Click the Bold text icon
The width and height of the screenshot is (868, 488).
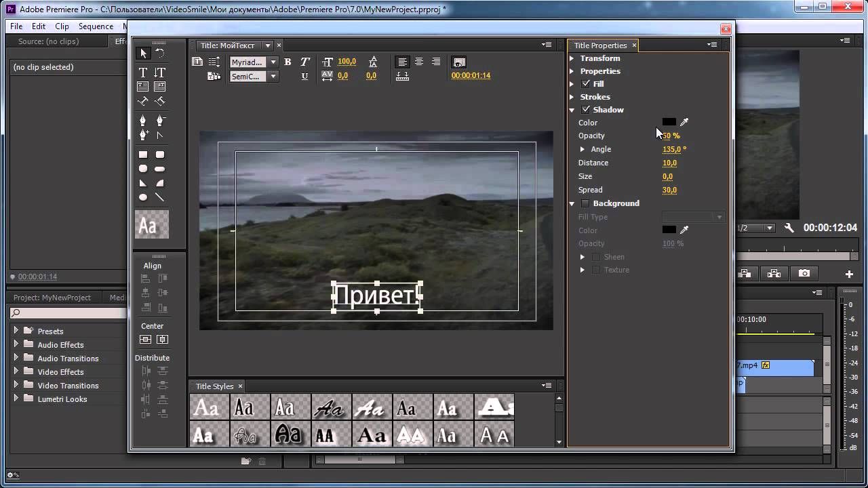[288, 62]
